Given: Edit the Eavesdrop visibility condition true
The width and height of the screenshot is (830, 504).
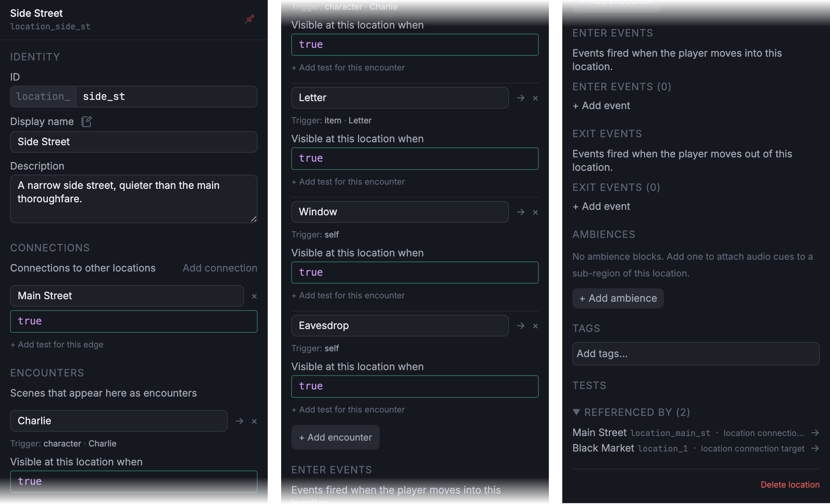Looking at the screenshot, I should point(415,386).
